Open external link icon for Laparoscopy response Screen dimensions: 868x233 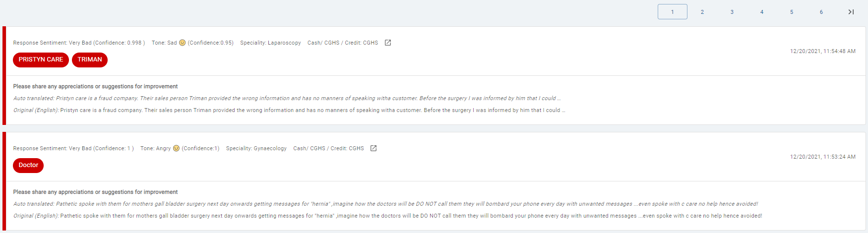point(388,43)
